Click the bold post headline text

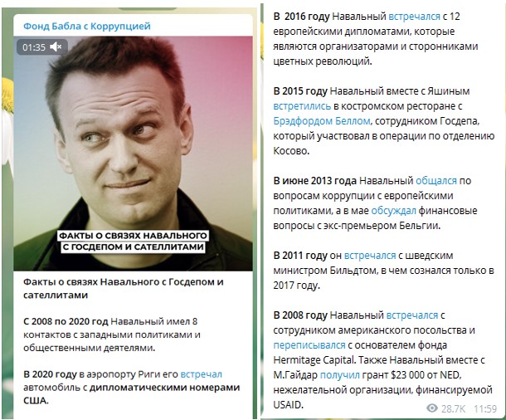(124, 288)
